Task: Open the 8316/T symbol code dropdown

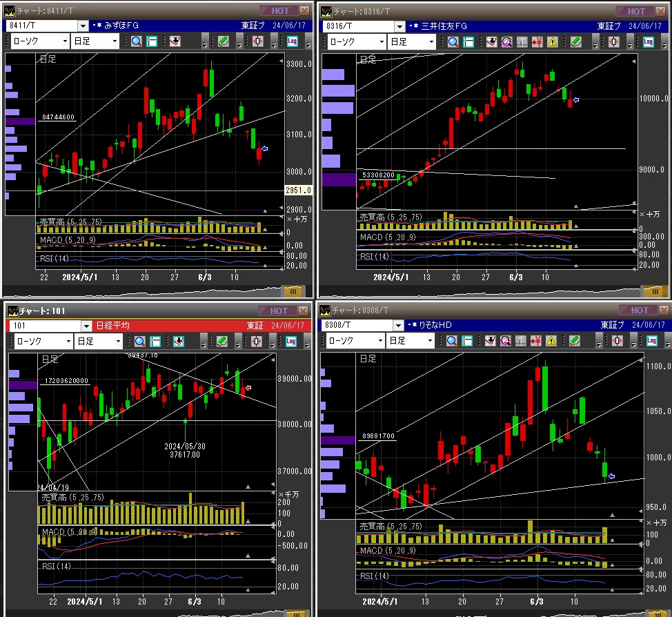Action: tap(399, 26)
